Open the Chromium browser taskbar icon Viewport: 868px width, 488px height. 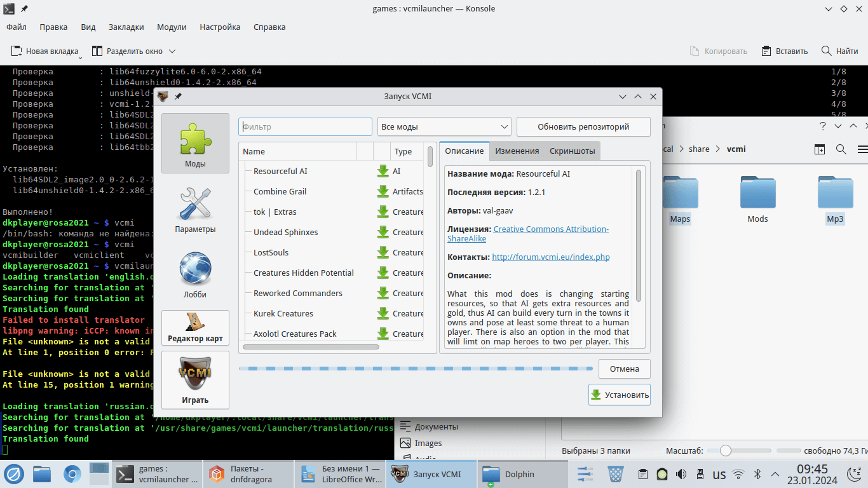(72, 474)
